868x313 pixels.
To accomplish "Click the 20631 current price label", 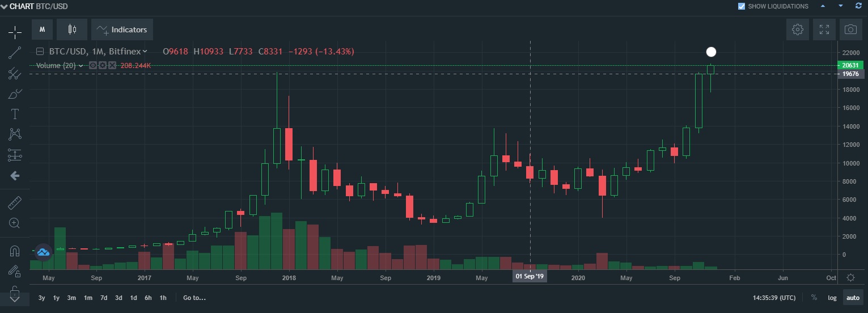I will pyautogui.click(x=850, y=65).
